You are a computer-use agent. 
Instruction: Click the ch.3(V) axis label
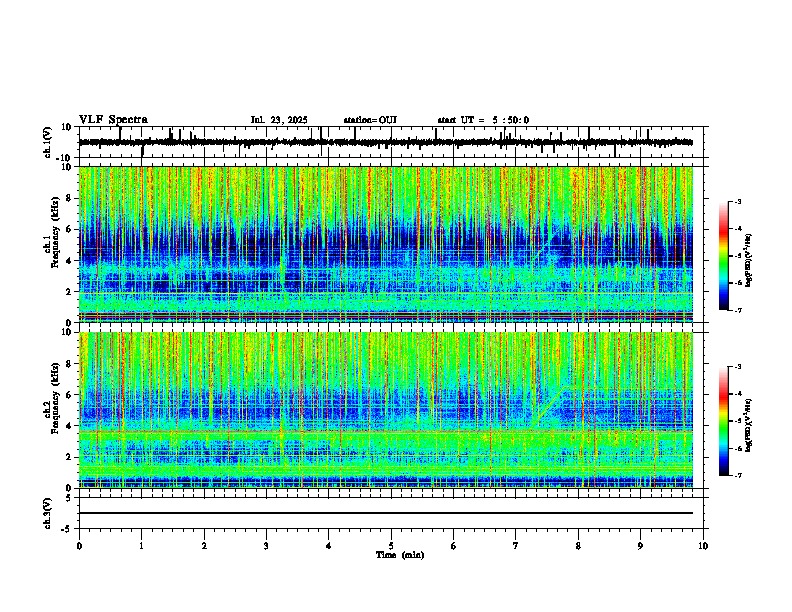click(x=48, y=513)
